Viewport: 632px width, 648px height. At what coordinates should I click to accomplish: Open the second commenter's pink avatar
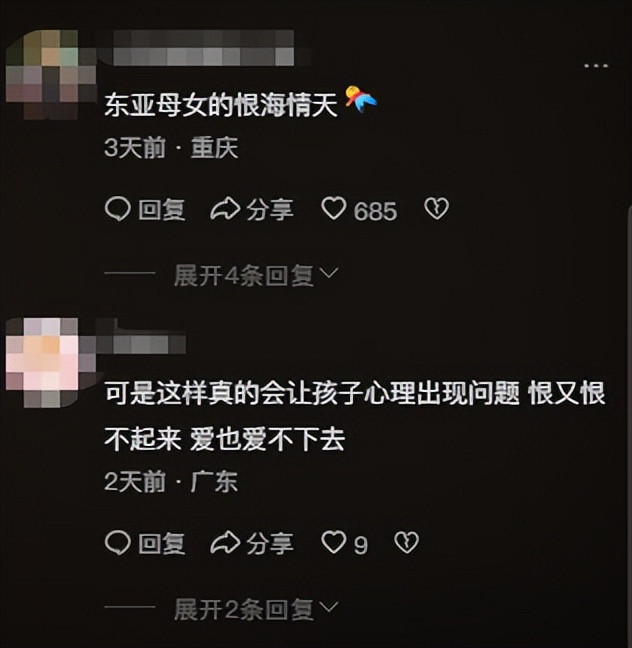(x=51, y=363)
